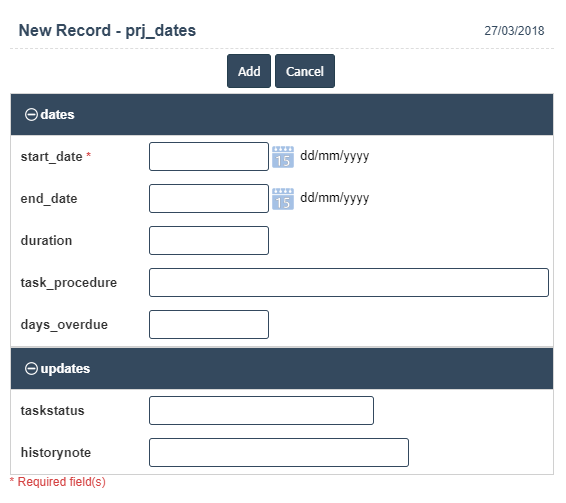Screen dimensions: 566x503
Task: Focus the end_date input field
Action: click(x=209, y=198)
